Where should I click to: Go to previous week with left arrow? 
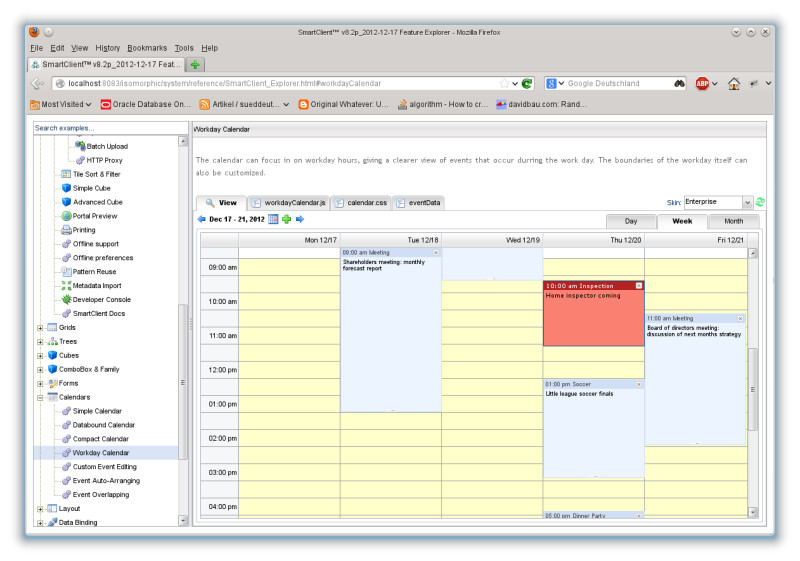201,219
